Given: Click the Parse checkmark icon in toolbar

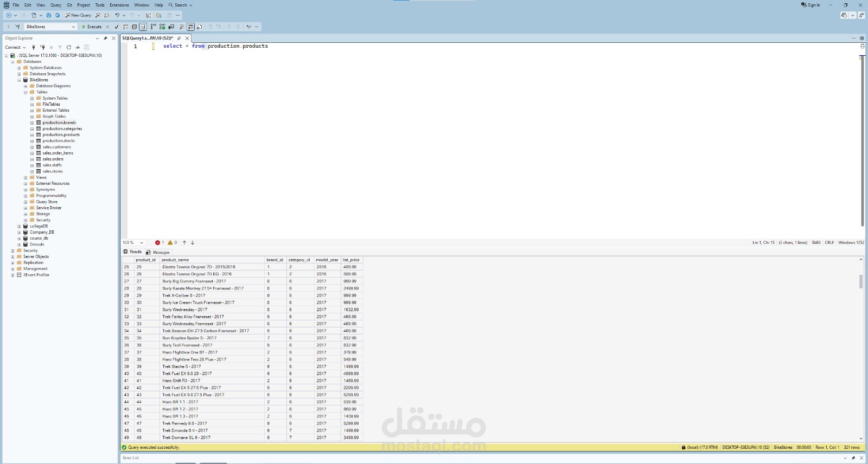Looking at the screenshot, I should click(x=117, y=27).
